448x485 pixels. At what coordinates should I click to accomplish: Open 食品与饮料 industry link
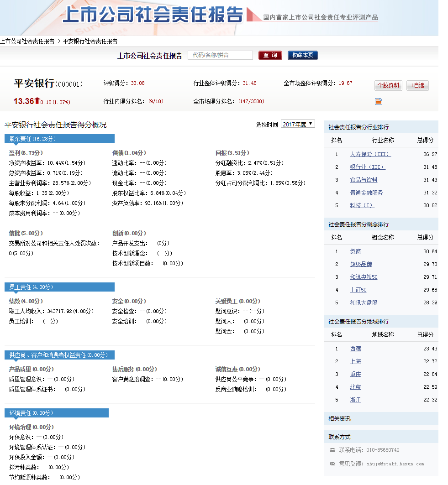[364, 180]
